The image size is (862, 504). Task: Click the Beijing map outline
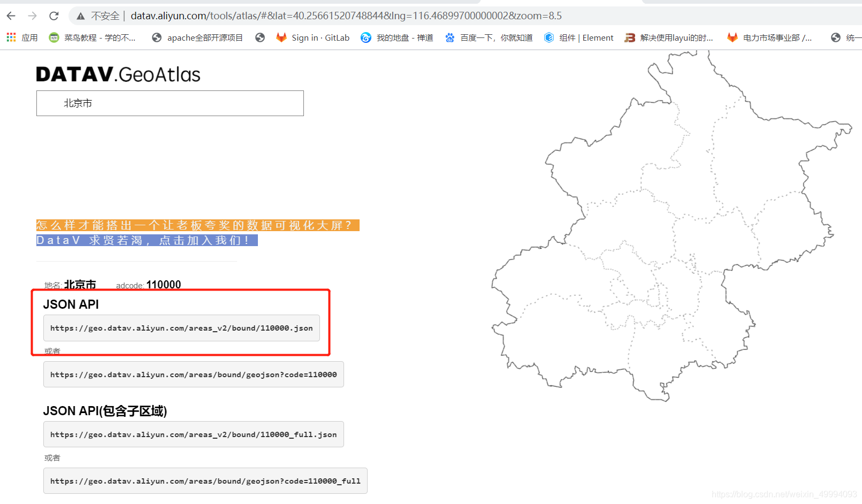point(672,226)
